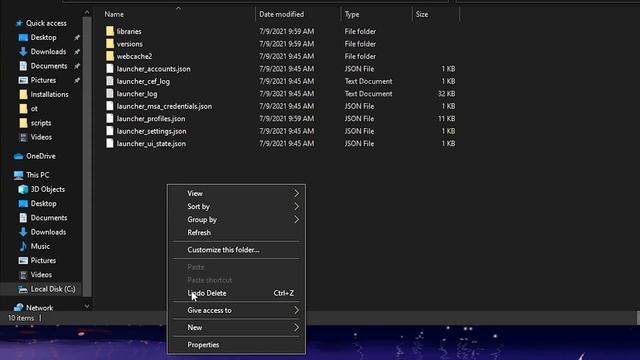Click the OneDrive cloud icon
This screenshot has width=640, height=360.
coord(18,156)
